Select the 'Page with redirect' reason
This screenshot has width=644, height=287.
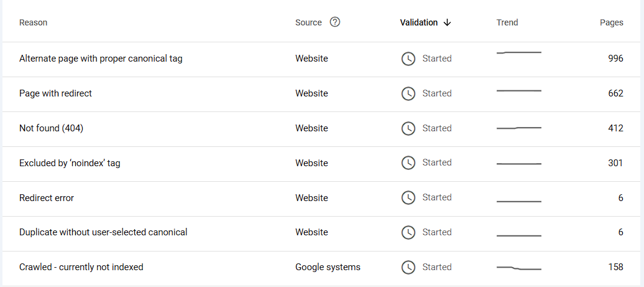pyautogui.click(x=55, y=93)
